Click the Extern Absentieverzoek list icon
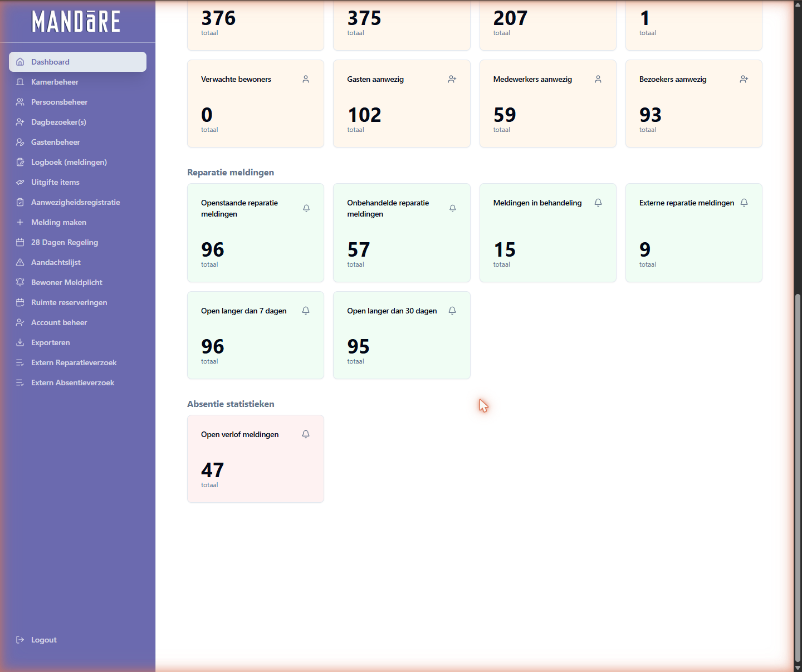The image size is (802, 672). point(20,382)
